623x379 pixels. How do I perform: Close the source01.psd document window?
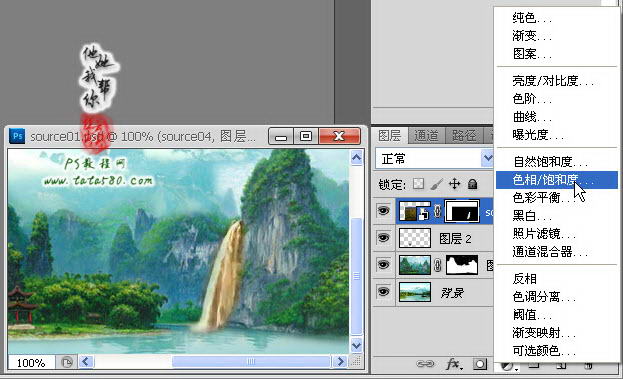(x=340, y=136)
